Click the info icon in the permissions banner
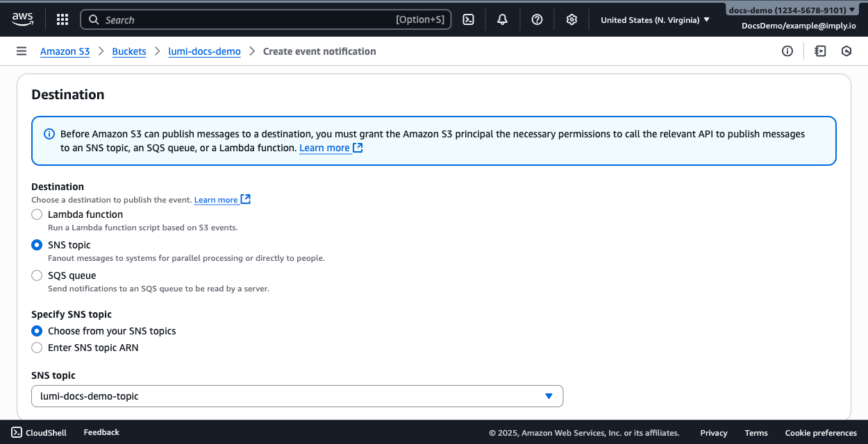 [49, 134]
